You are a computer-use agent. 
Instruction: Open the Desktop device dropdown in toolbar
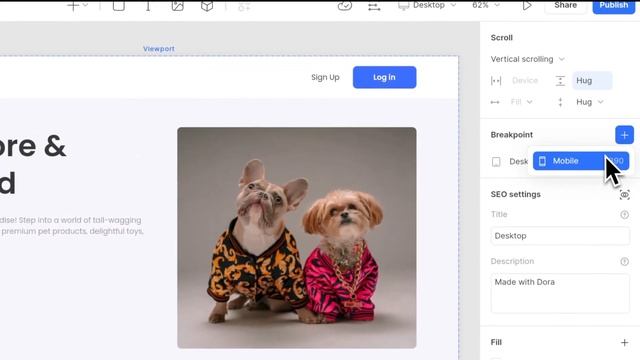427,5
